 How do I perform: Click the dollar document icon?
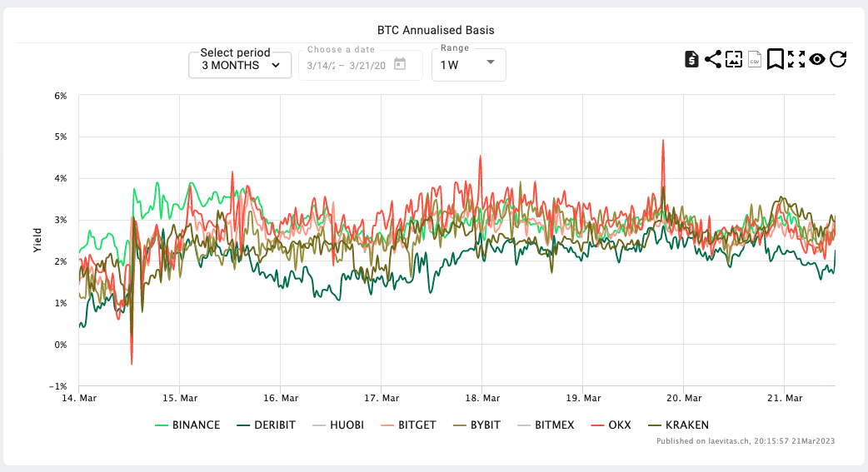point(691,59)
